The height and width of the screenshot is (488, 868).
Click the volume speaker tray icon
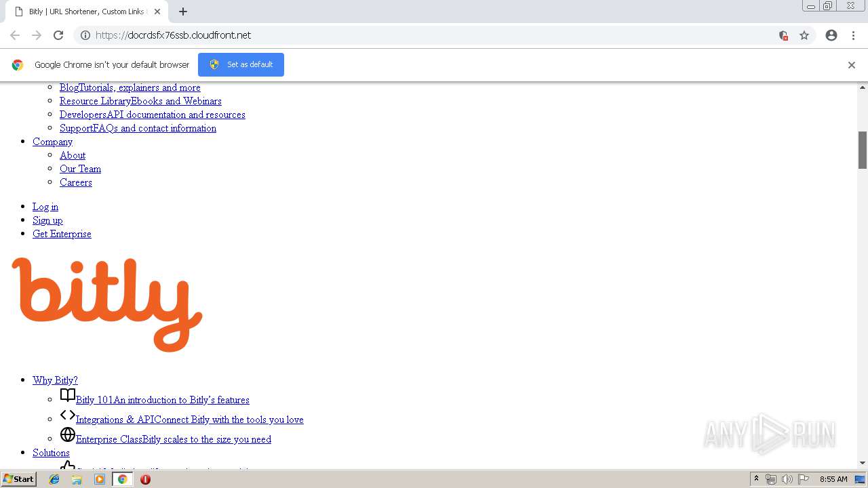tap(787, 479)
